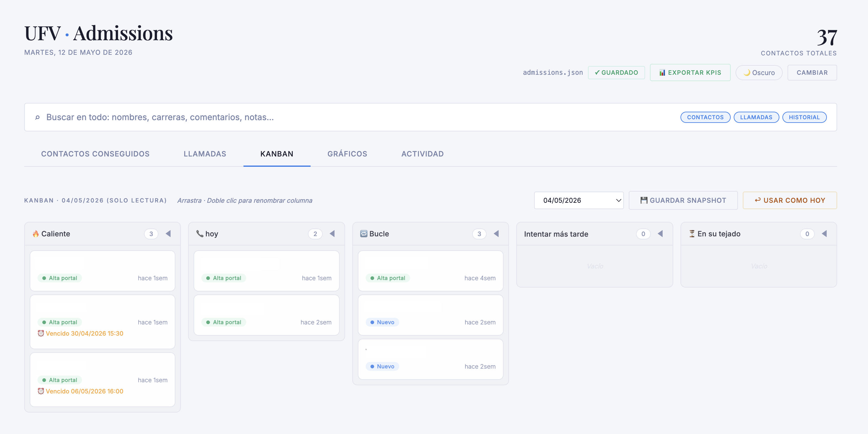This screenshot has width=868, height=434.
Task: Open card with Vencido 06/05/2026 16:00
Action: 103,380
